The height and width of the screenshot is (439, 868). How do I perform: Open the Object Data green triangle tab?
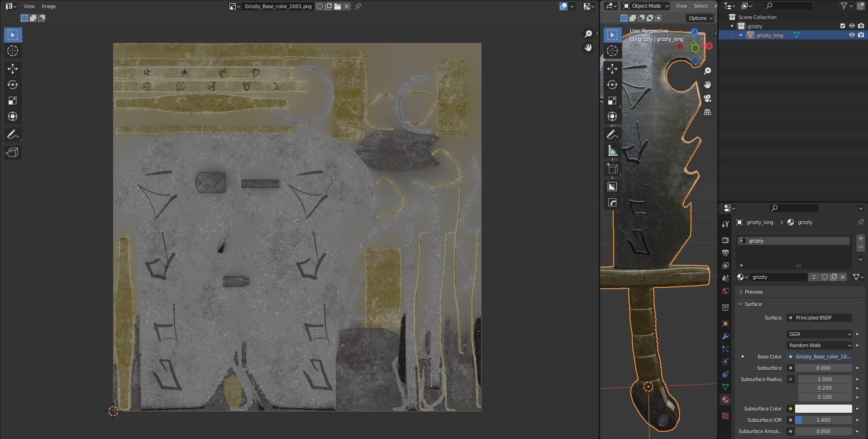coord(725,387)
